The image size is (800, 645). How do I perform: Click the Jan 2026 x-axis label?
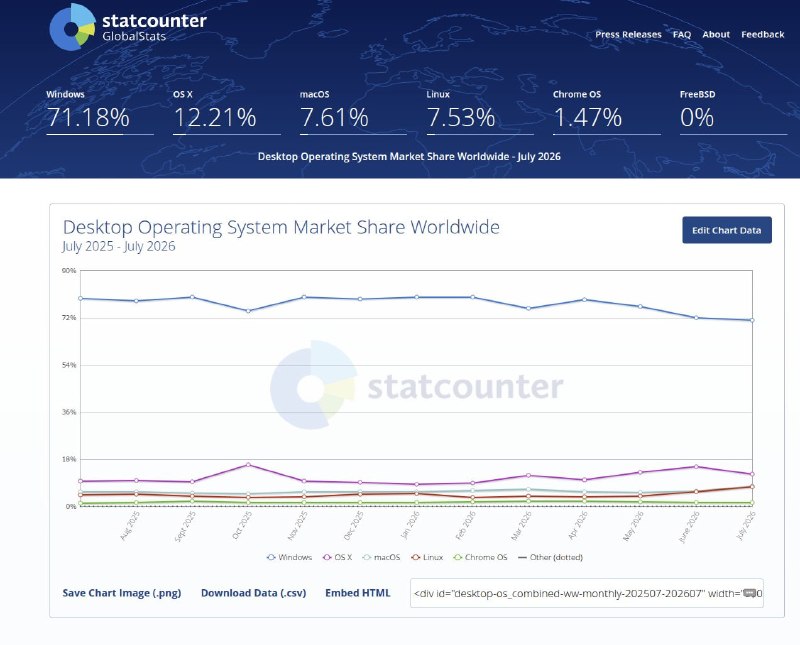[x=410, y=526]
